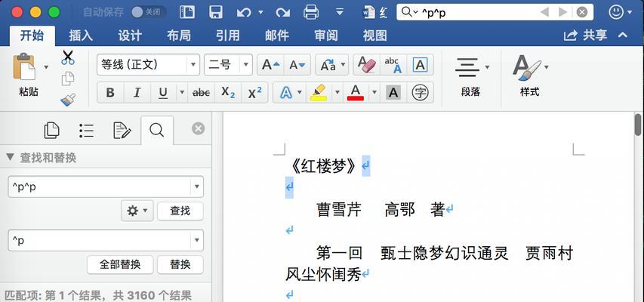Click the Print icon in title bar
Image resolution: width=644 pixels, height=302 pixels.
click(311, 12)
